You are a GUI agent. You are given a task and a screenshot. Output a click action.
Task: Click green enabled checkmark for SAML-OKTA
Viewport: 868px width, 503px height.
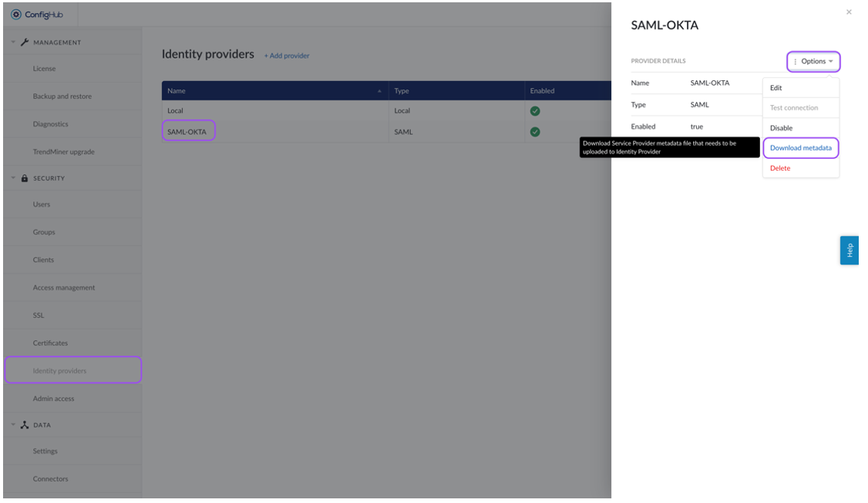535,132
